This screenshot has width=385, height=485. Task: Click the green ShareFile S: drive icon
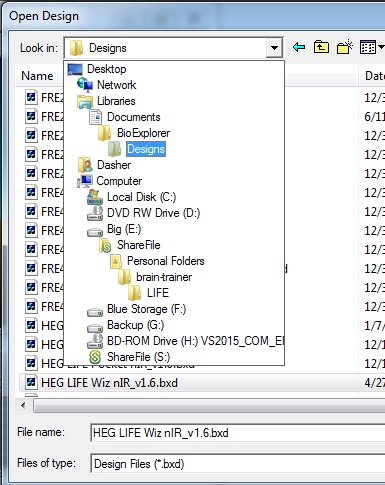(95, 357)
